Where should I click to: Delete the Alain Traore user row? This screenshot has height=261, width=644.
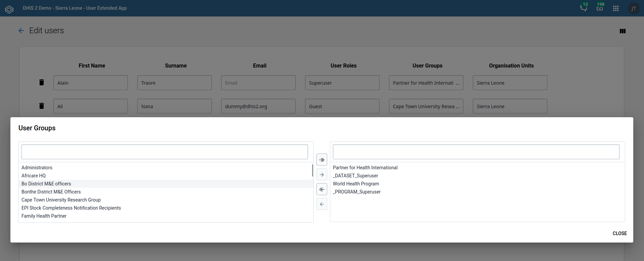pos(42,82)
